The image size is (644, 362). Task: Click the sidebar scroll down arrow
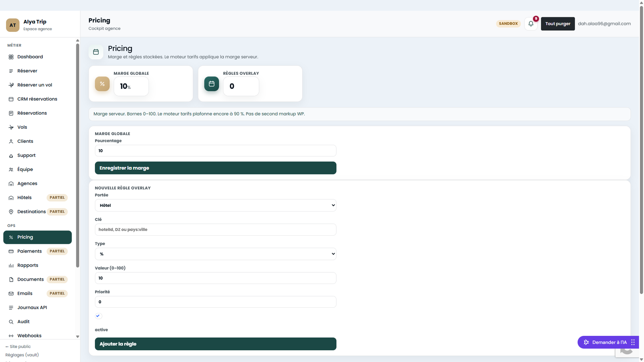[x=77, y=337]
